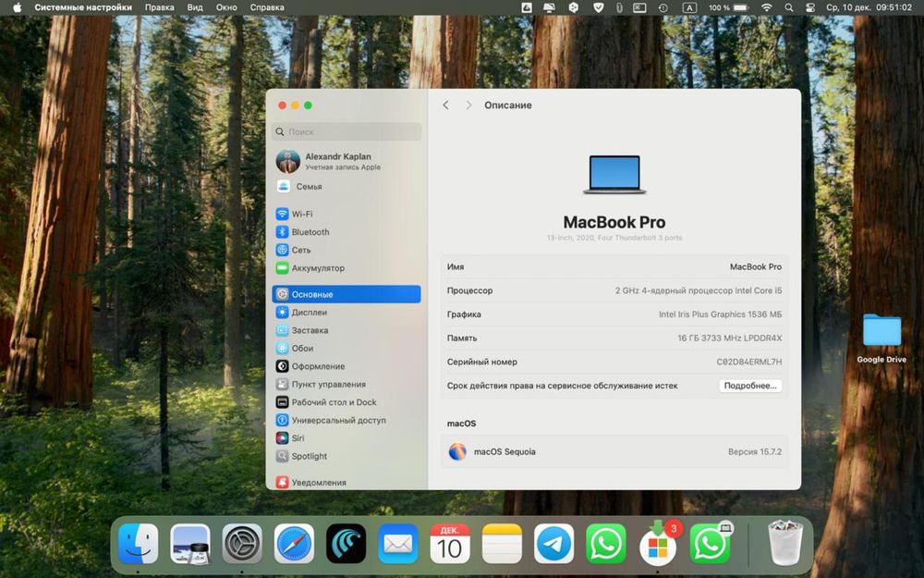The width and height of the screenshot is (924, 578).
Task: Open Wi-Fi settings in sidebar
Action: coord(346,215)
